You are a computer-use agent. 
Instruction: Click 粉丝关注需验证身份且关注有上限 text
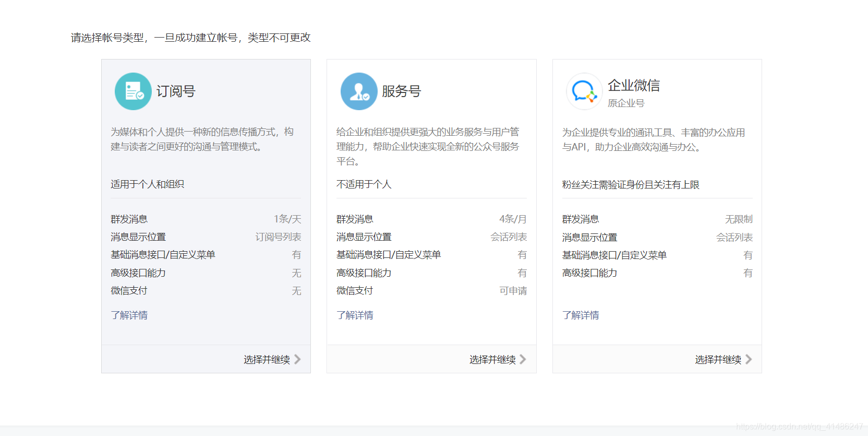coord(631,185)
